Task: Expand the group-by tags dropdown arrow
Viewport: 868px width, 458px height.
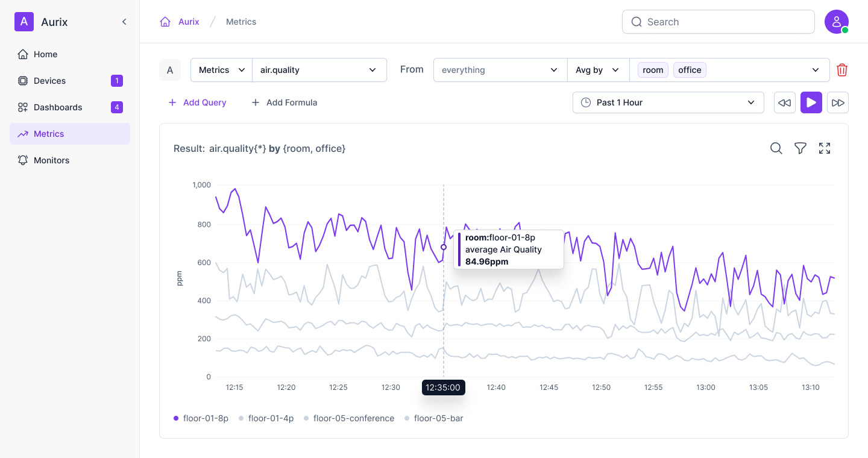Action: pos(816,70)
